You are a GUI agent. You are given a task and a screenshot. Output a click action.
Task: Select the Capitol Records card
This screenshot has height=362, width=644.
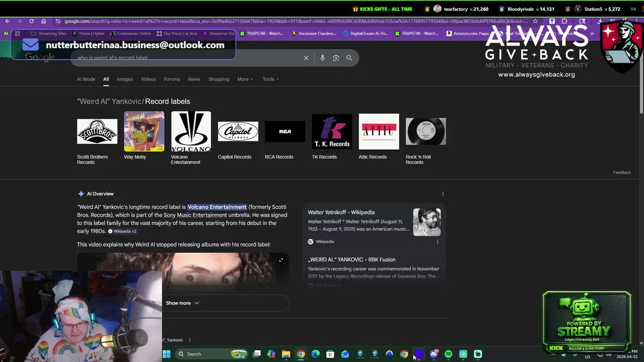coord(237,136)
